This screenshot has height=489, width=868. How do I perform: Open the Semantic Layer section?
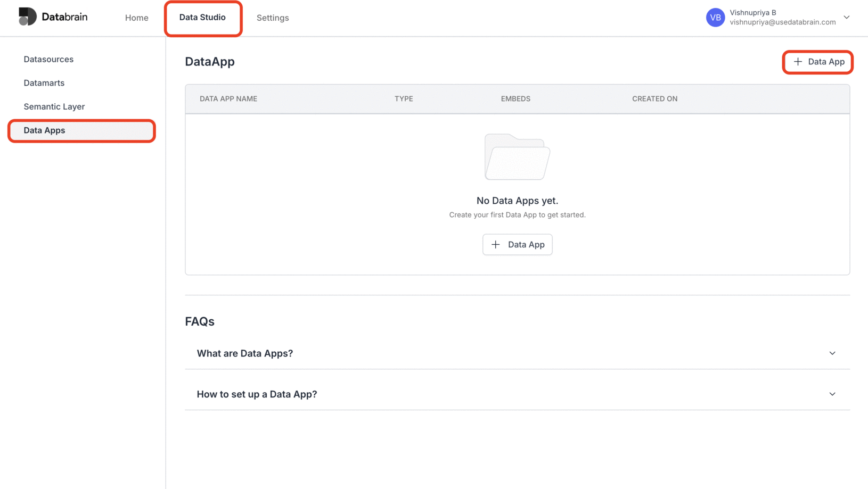tap(54, 106)
